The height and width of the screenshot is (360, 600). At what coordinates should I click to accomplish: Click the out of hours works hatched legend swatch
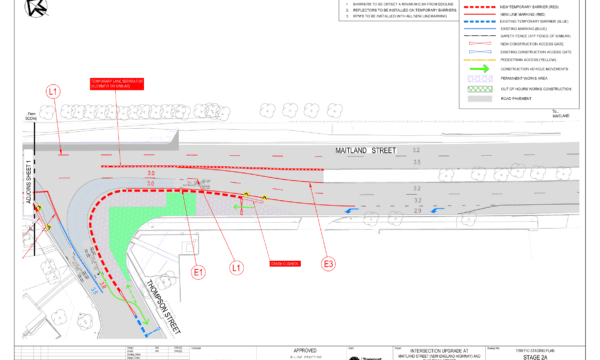click(480, 89)
